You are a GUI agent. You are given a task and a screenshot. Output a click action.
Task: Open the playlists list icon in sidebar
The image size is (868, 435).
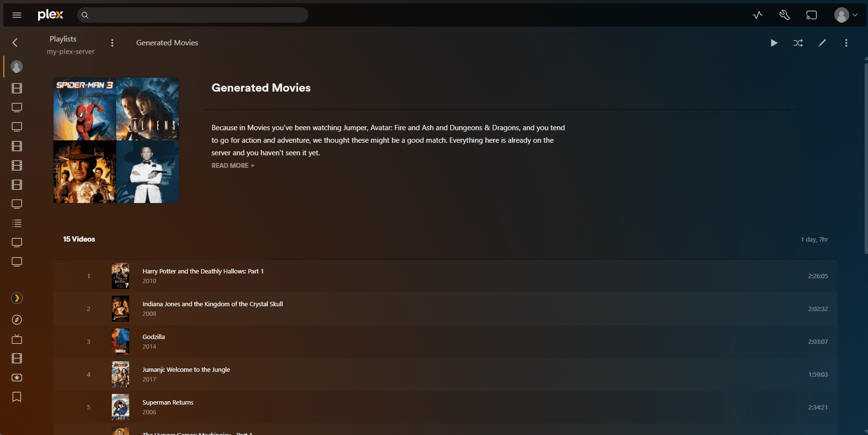point(17,223)
